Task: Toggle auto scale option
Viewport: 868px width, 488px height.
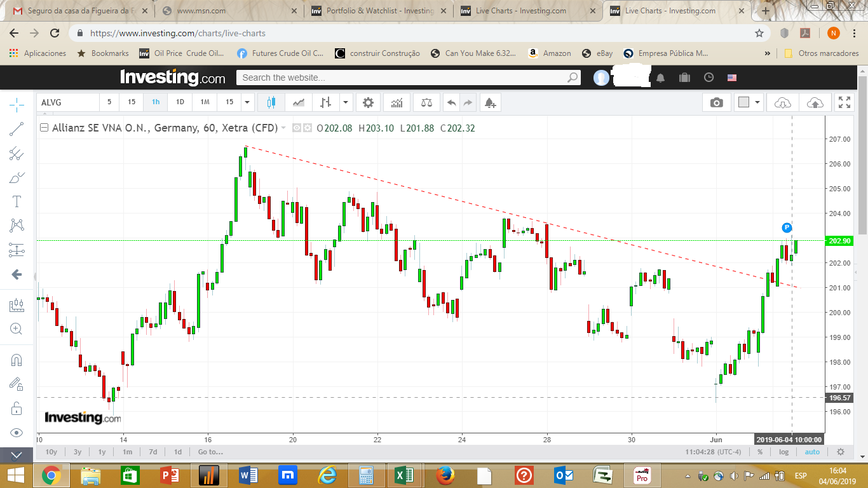Action: (812, 452)
